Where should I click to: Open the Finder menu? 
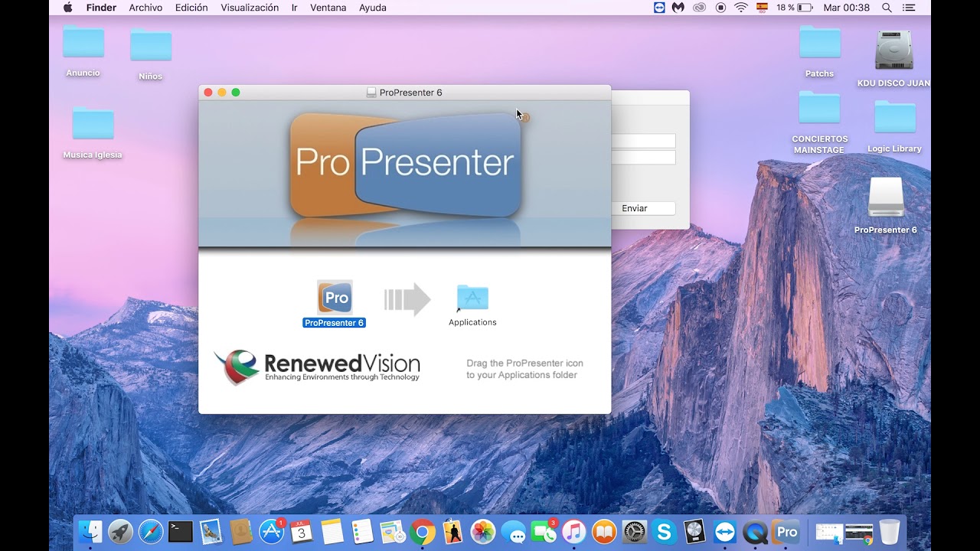101,8
